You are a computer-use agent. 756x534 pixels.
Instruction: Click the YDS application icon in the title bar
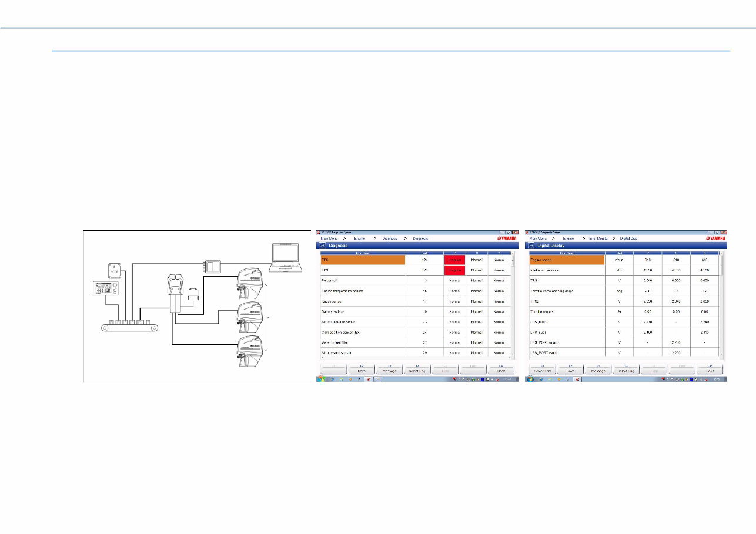[x=319, y=232]
